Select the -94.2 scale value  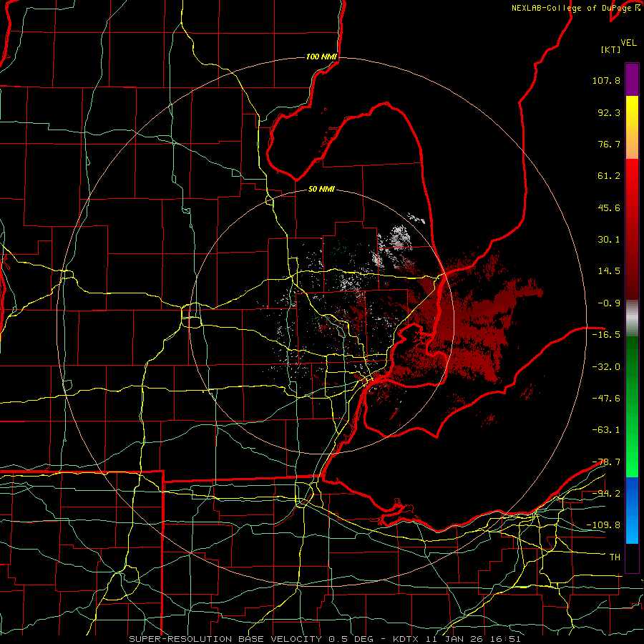point(606,494)
